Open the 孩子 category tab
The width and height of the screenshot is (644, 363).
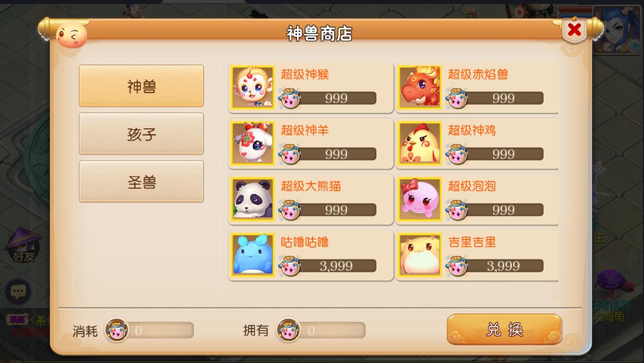click(142, 134)
